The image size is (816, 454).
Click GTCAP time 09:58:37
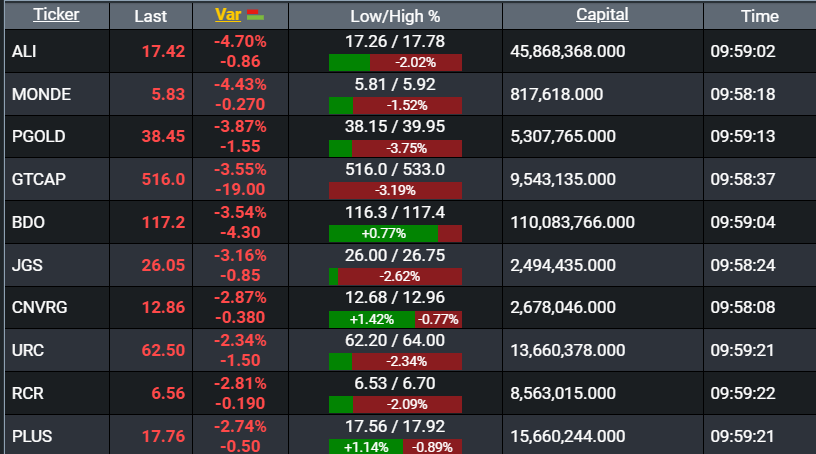coord(743,179)
